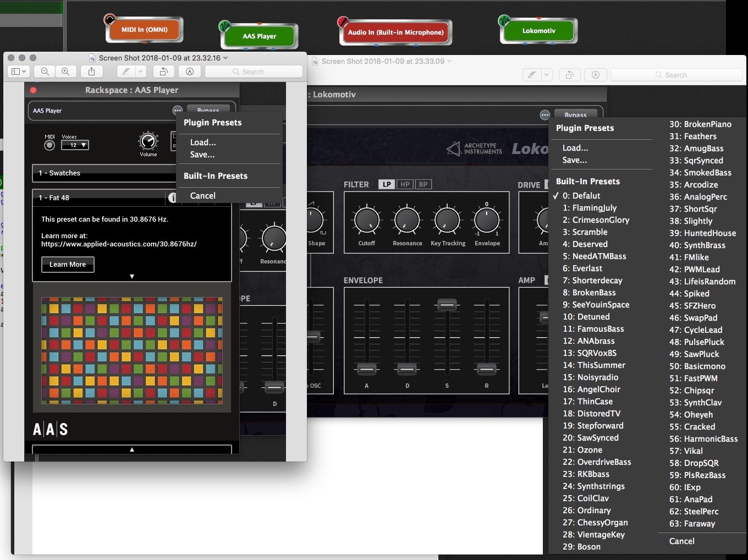Viewport: 748px width, 560px height.
Task: Choose Load... in Lokomotiv Plugin Presets menu
Action: pos(575,148)
